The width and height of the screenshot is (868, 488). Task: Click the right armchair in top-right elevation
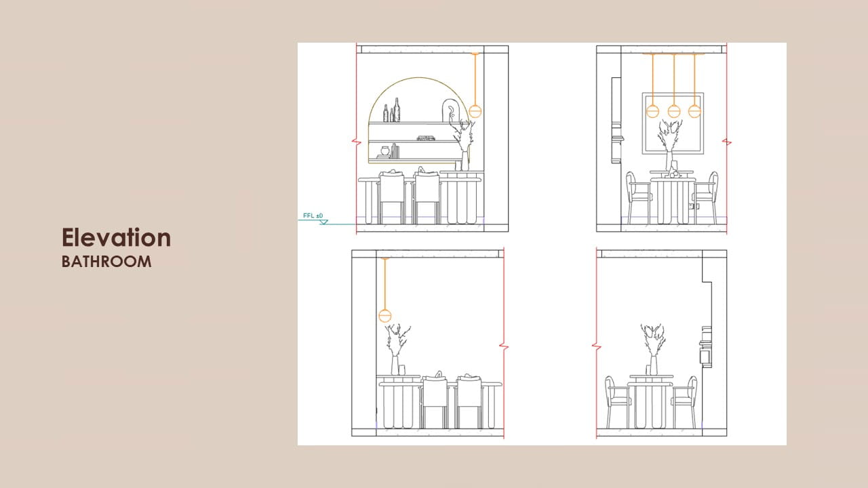707,197
